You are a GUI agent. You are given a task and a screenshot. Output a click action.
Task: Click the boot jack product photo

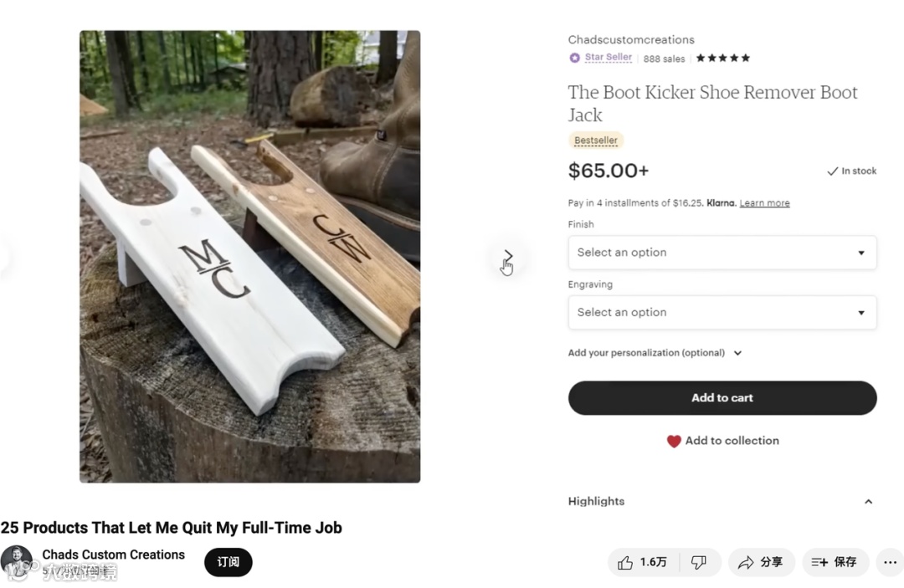(249, 257)
